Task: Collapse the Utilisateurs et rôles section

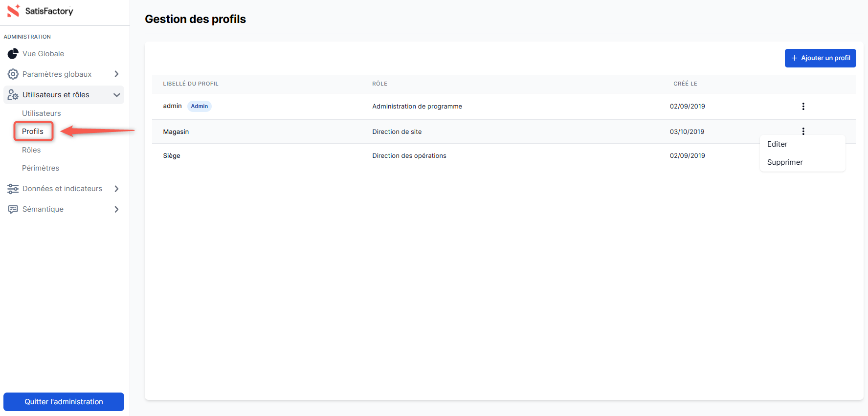Action: [x=116, y=95]
